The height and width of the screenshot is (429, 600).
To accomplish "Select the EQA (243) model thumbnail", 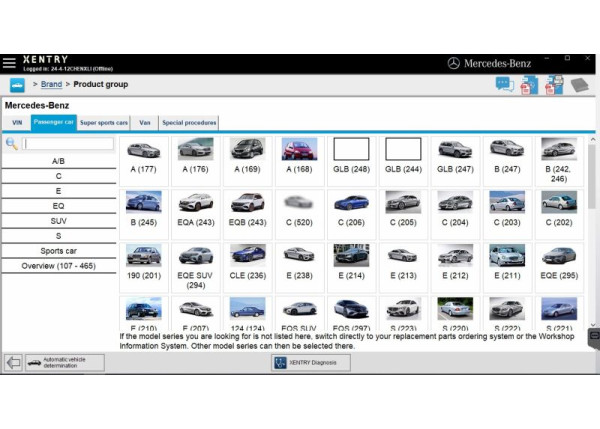I will (195, 206).
